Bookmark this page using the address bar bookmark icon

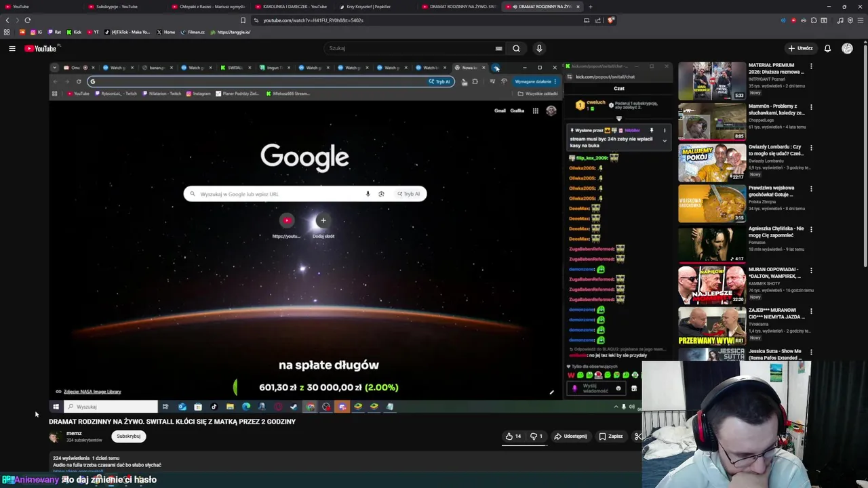(x=243, y=20)
